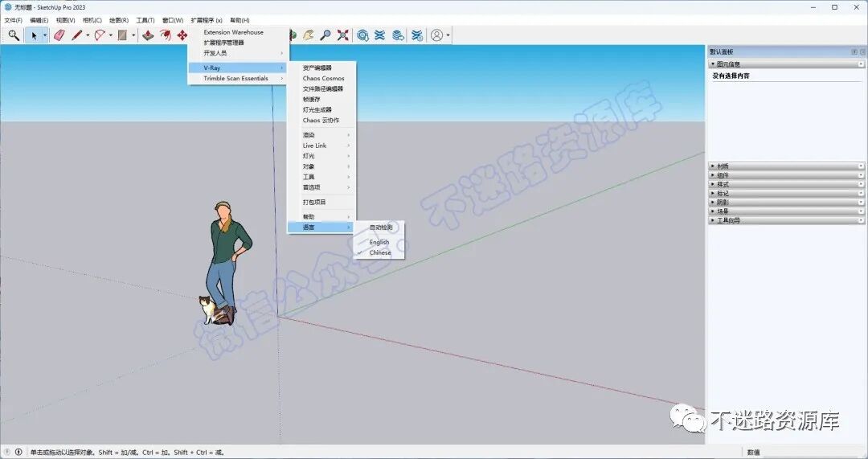Open the 帮助(H) menu in menu bar
Screen dimensions: 868x459
pos(240,20)
